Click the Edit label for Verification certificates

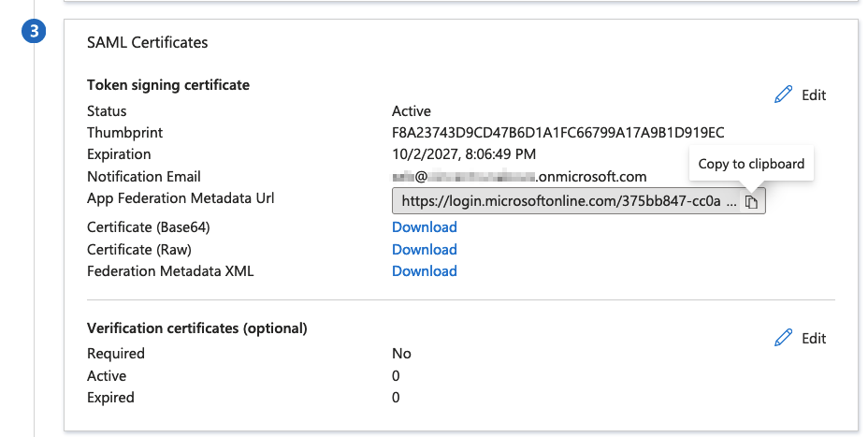pyautogui.click(x=814, y=339)
